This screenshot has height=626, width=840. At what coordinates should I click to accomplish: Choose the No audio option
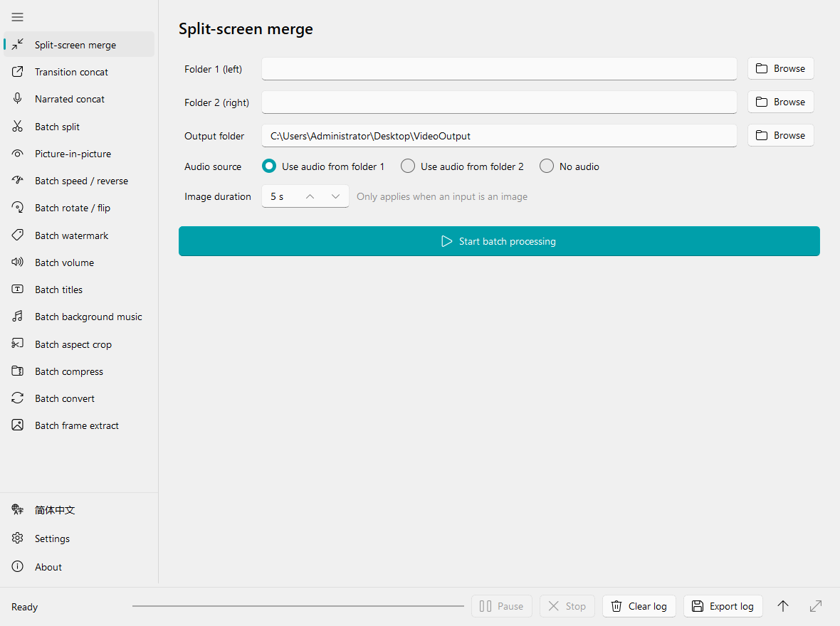click(569, 166)
